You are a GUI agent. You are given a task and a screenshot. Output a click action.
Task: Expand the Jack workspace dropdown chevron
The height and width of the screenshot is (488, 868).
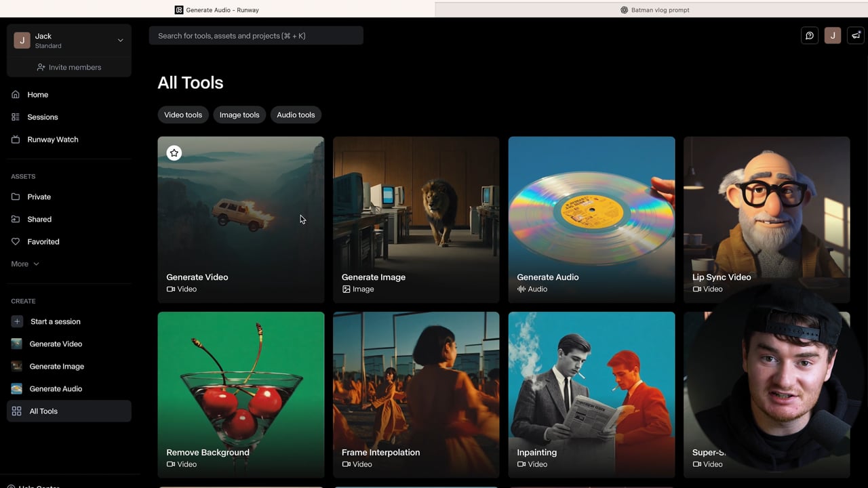[121, 41]
